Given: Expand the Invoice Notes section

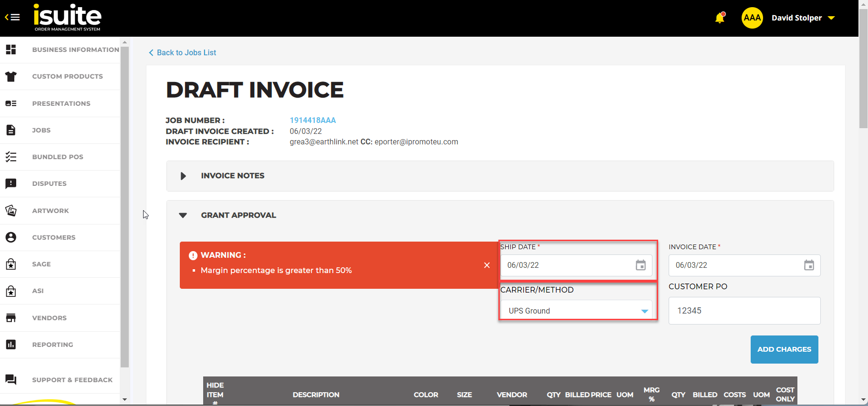Looking at the screenshot, I should [x=183, y=176].
